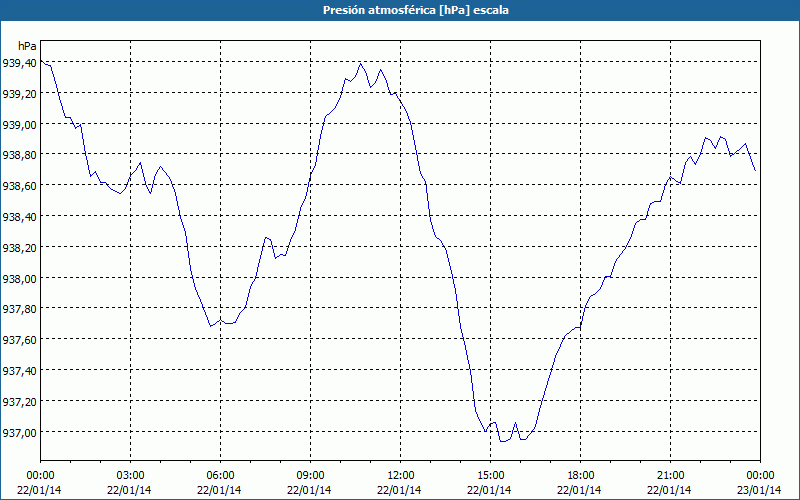Select the 939,20 axis label
Viewport: 800px width, 500px height.
click(x=19, y=93)
